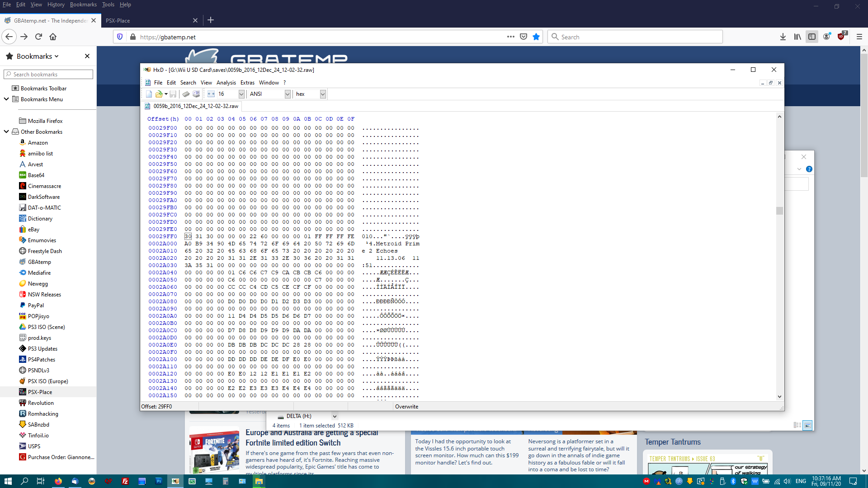Open the page actions three-dot menu

(x=511, y=37)
